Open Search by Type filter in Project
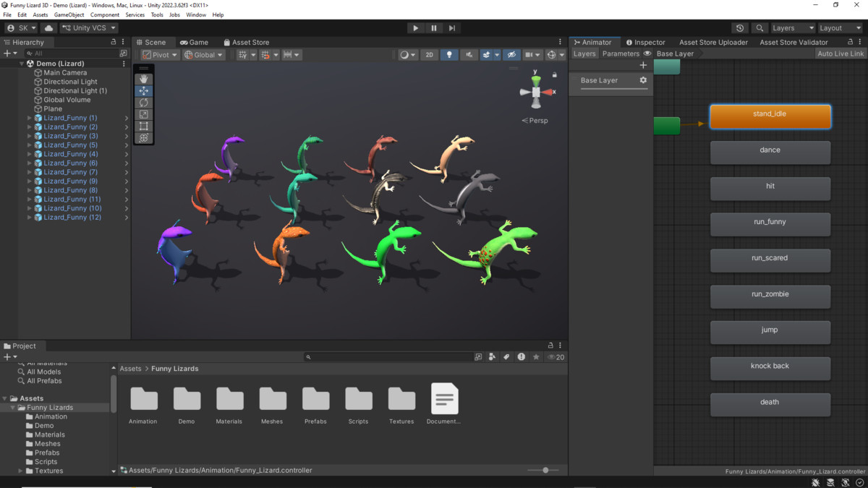This screenshot has width=868, height=488. click(492, 356)
